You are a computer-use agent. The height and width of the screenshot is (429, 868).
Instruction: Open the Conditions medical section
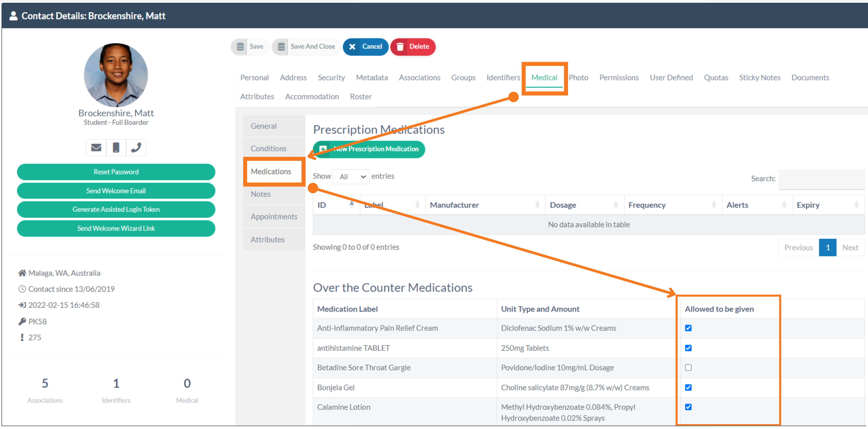click(x=269, y=149)
